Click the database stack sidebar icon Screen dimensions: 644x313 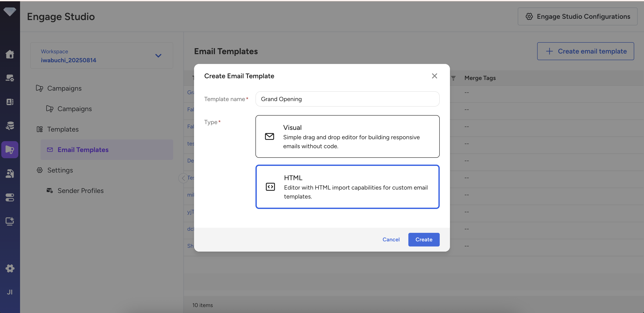coord(10,126)
